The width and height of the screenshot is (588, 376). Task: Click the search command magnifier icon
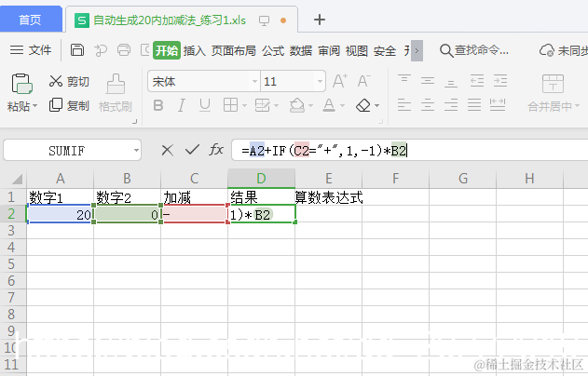pyautogui.click(x=446, y=50)
